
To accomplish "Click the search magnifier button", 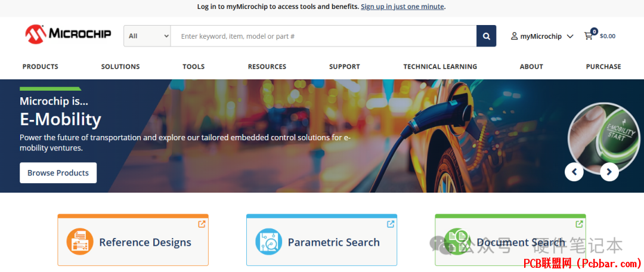I will 487,36.
